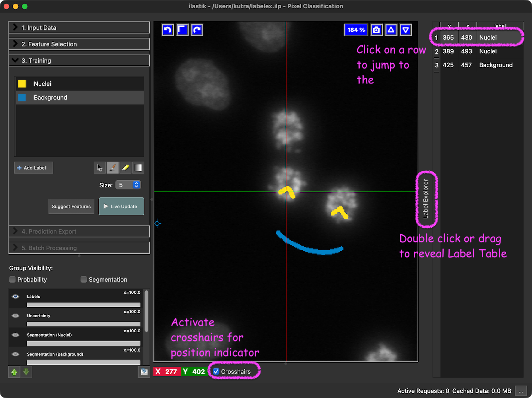Click the blue up-triangle viewer button
This screenshot has height=398, width=532.
[x=391, y=30]
